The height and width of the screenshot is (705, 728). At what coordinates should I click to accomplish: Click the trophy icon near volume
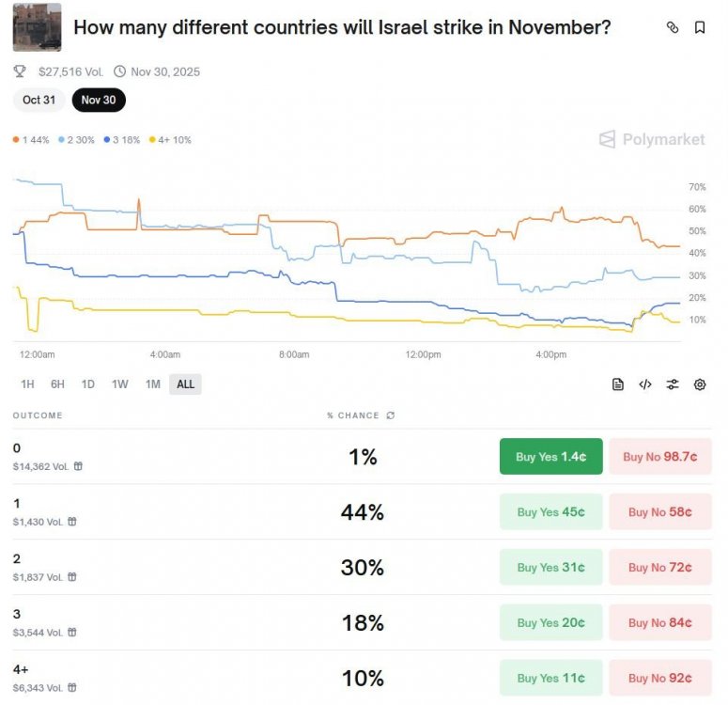20,71
